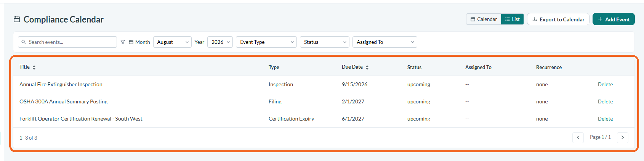Click recurrence none in Certification Expiry row
This screenshot has width=644, height=161.
point(542,119)
